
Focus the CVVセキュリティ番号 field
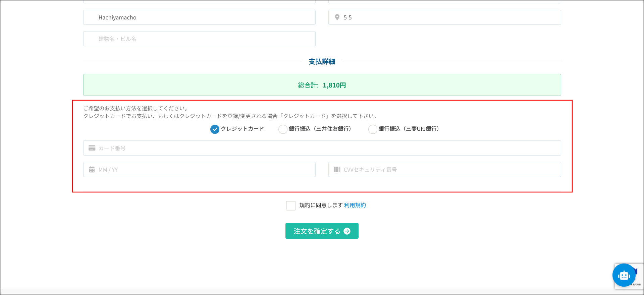tap(449, 170)
